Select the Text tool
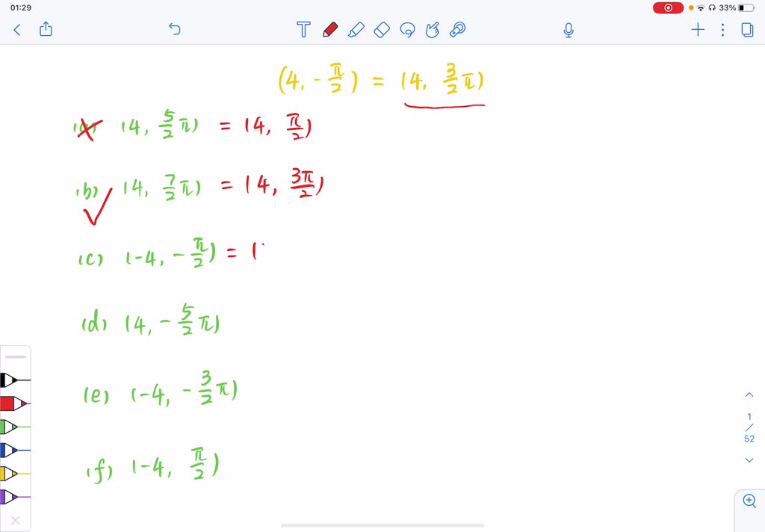The height and width of the screenshot is (532, 765). coord(303,29)
